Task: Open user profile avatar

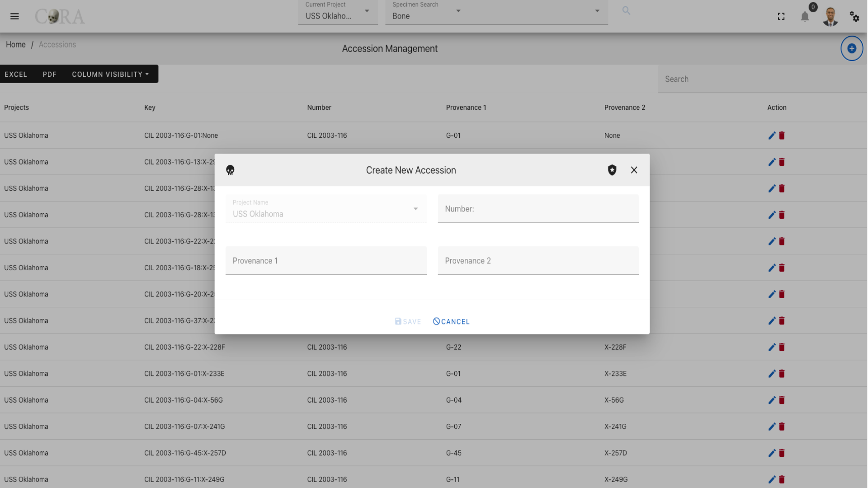Action: (x=830, y=17)
